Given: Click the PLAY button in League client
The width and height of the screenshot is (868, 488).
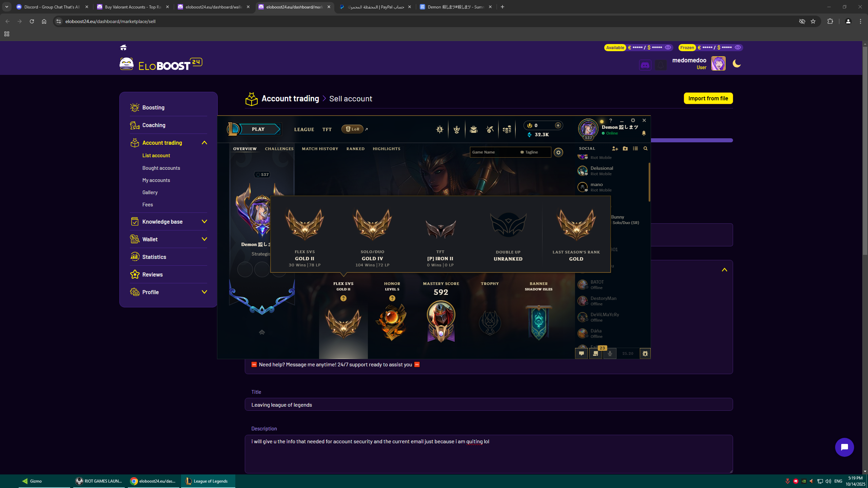Looking at the screenshot, I should [x=258, y=129].
